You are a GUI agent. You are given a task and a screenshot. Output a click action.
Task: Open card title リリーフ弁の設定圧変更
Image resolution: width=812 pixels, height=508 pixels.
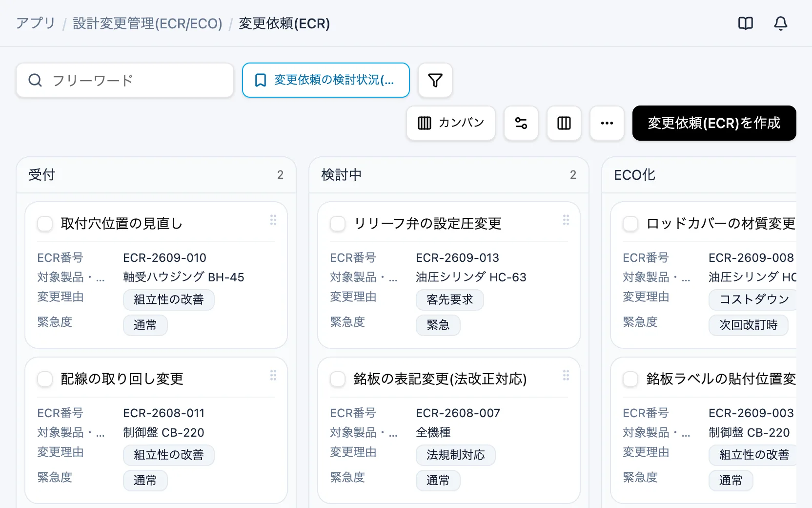pos(427,224)
